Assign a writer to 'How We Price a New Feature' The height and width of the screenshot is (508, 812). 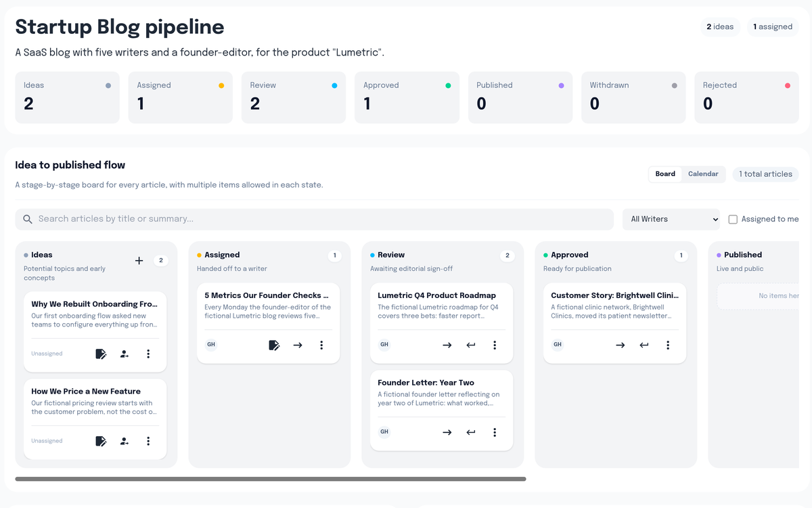[x=125, y=441]
